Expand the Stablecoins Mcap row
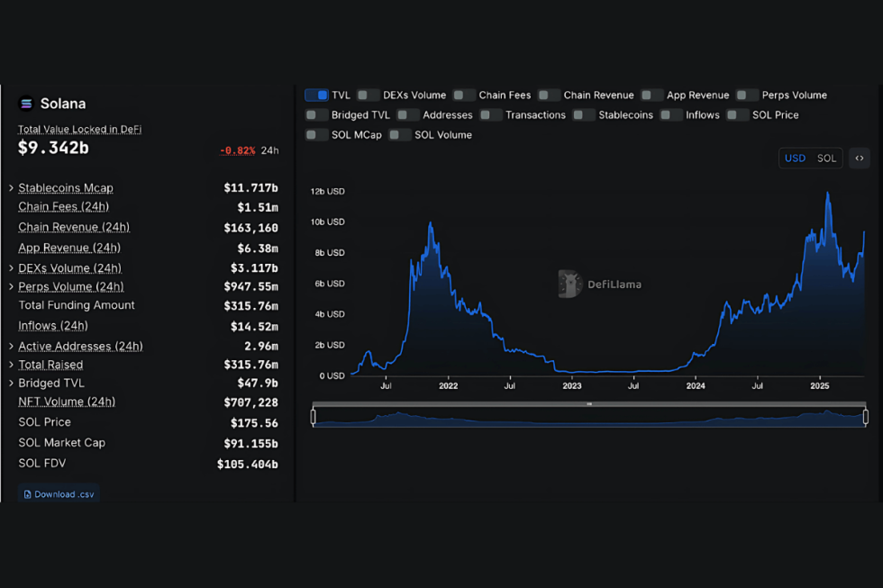 pos(11,188)
